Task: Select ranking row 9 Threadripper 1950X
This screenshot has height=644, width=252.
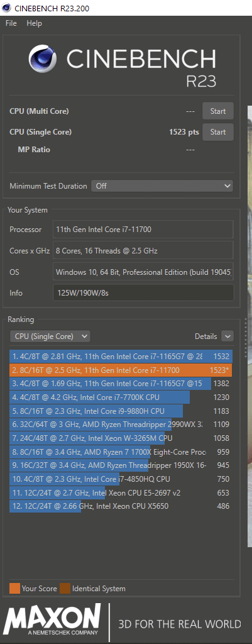Action: [121, 465]
